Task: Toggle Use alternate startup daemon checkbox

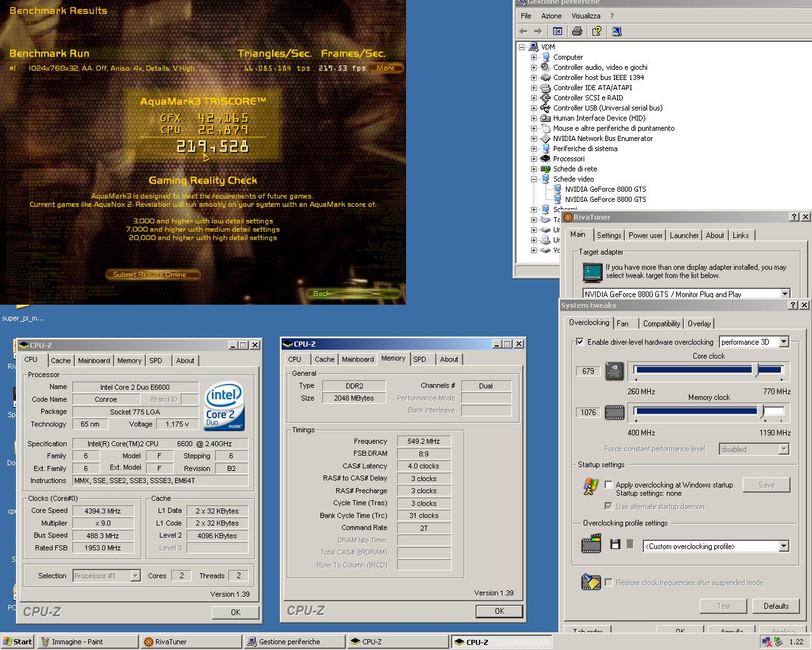Action: tap(608, 506)
